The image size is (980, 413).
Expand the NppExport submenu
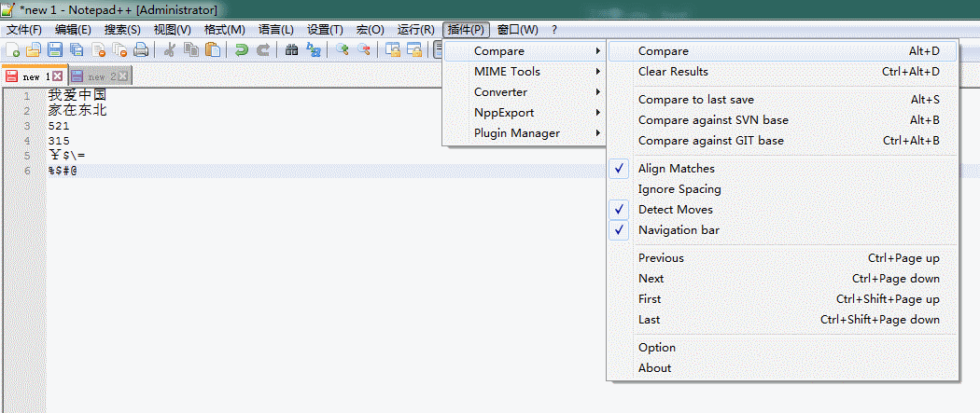click(x=525, y=113)
